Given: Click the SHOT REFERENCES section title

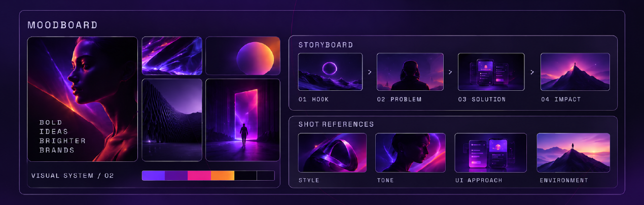Looking at the screenshot, I should (336, 124).
